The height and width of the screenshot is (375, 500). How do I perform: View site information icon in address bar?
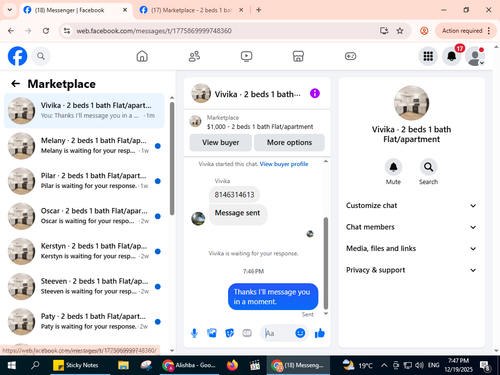point(67,31)
